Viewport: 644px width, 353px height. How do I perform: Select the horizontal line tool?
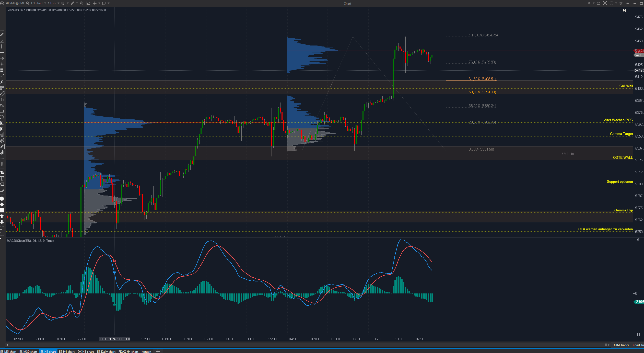(2, 52)
